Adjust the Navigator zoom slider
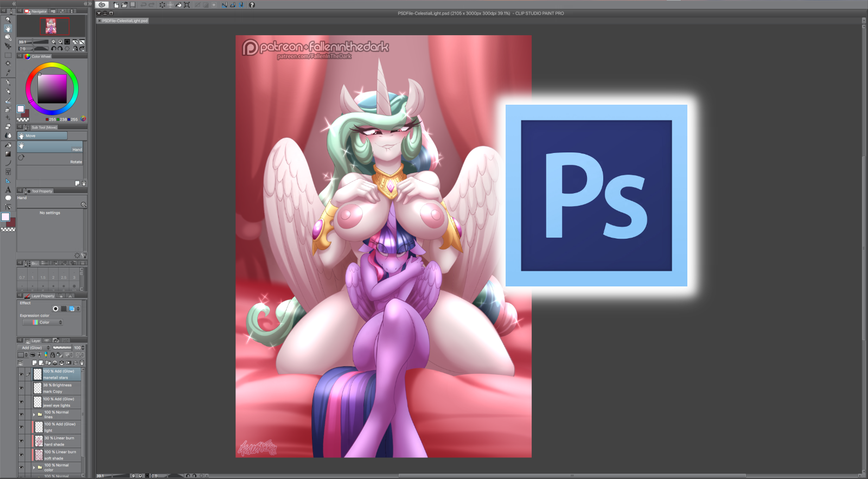This screenshot has width=868, height=479. 34,42
